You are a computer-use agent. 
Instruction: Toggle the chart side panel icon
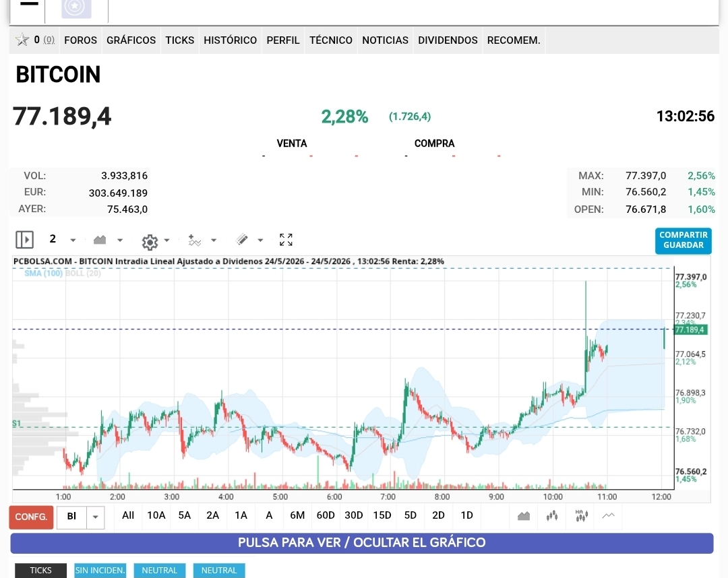click(x=25, y=240)
